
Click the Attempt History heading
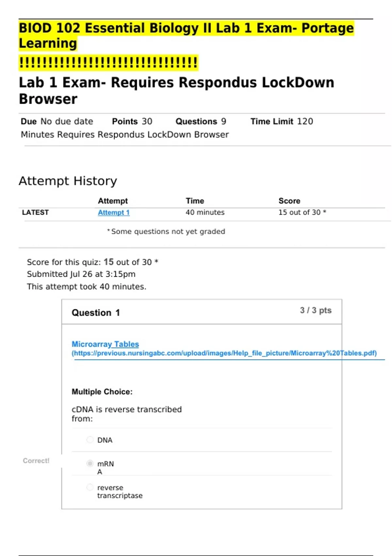[x=68, y=181]
